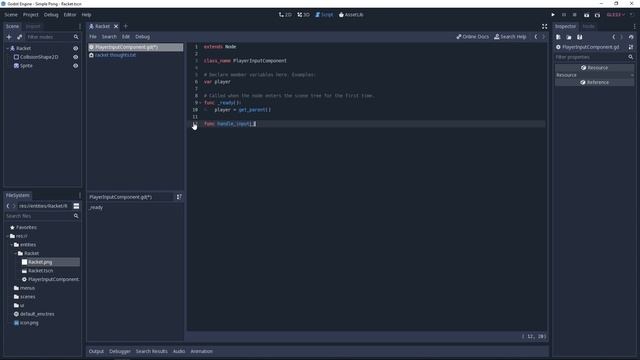Open the Editor menu
This screenshot has width=640, height=360.
(70, 15)
